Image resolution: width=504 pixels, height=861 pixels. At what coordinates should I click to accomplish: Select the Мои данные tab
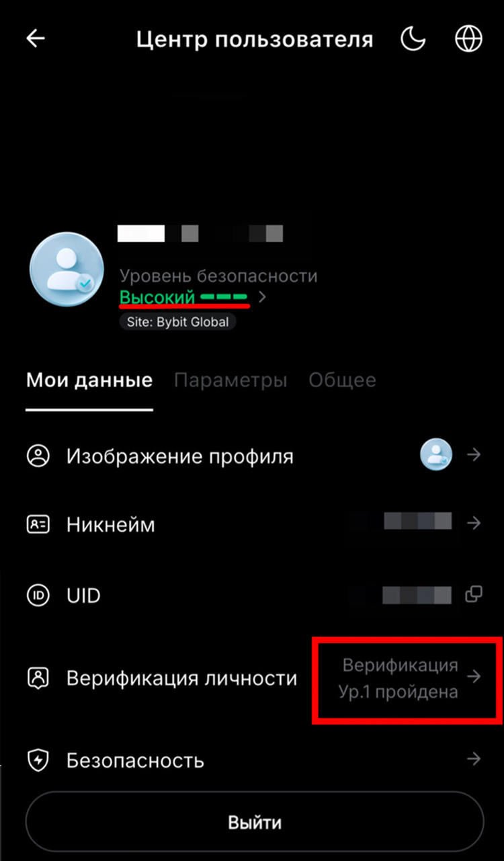tap(89, 380)
